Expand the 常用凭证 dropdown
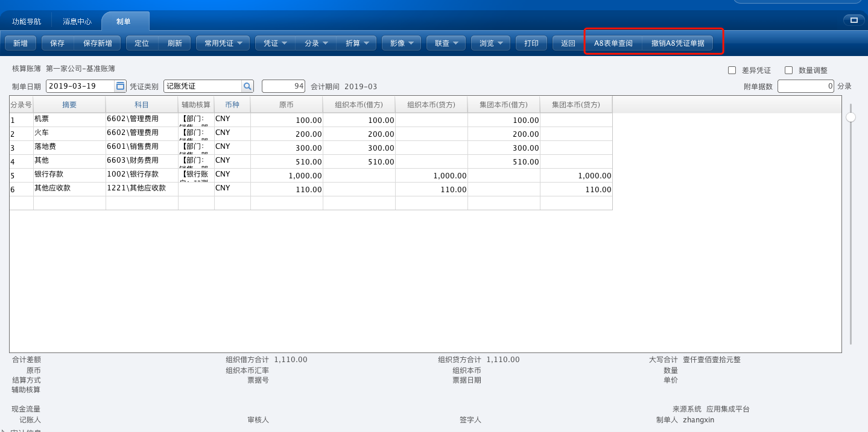The width and height of the screenshot is (868, 432). (223, 43)
